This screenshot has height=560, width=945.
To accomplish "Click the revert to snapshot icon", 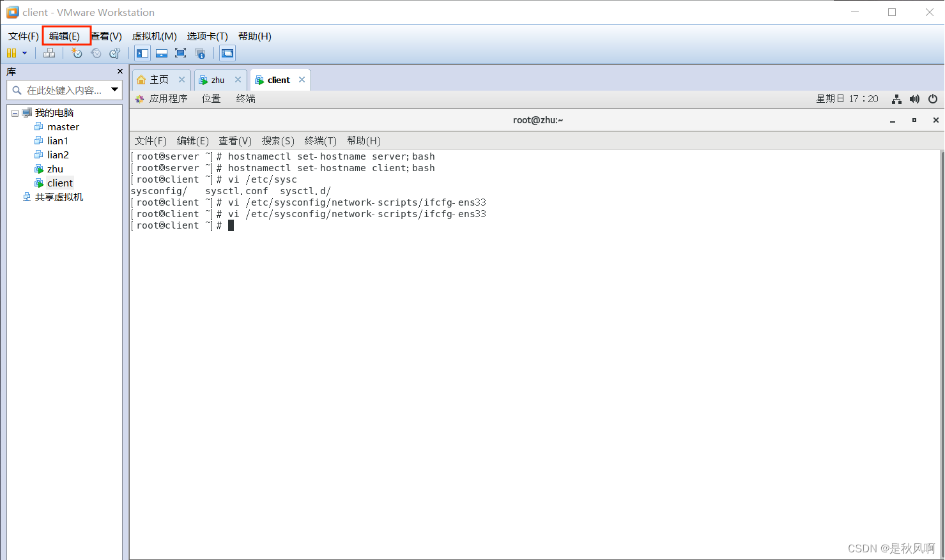I will (96, 53).
